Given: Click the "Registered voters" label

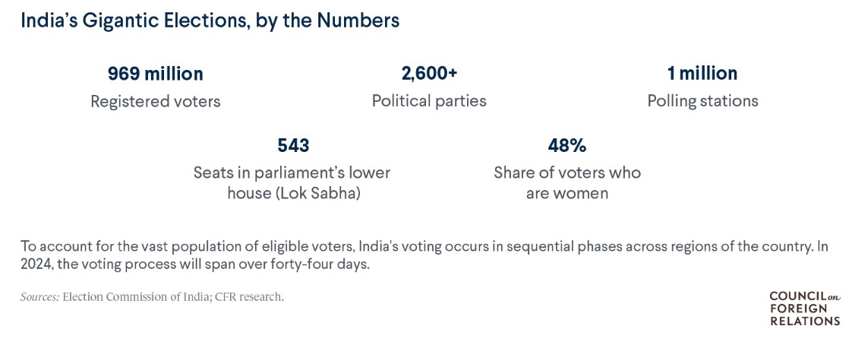Looking at the screenshot, I should pos(156,101).
